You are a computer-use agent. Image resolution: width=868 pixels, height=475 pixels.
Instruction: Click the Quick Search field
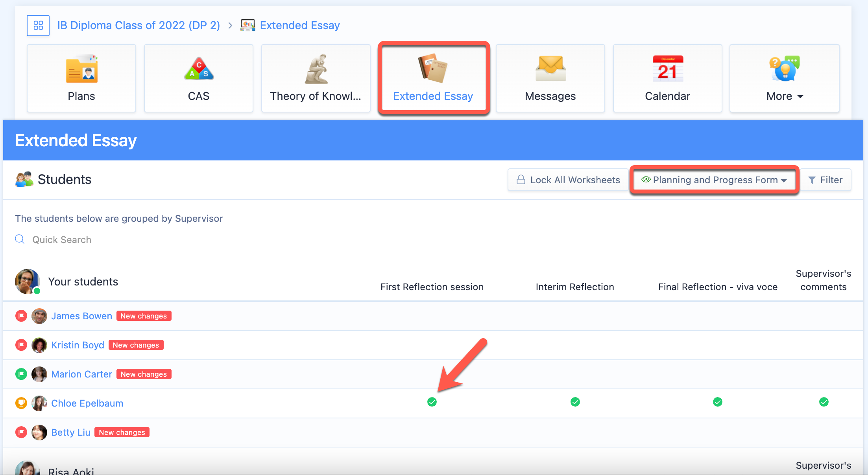coord(62,240)
